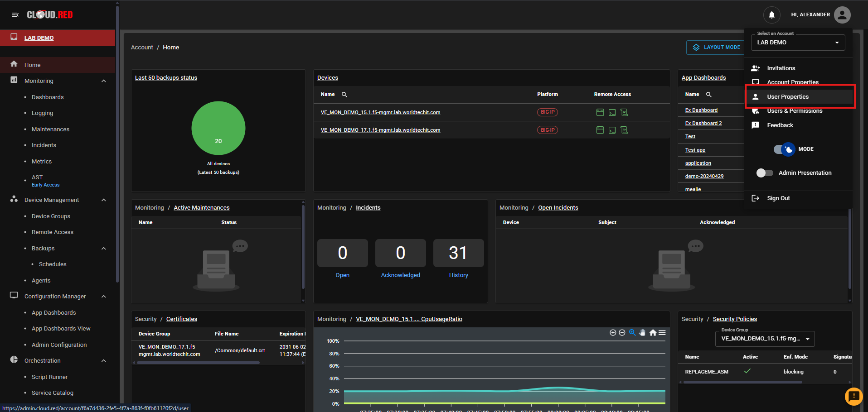Select the chart panning hand tool
Screen dimensions: 868x412
tap(642, 333)
